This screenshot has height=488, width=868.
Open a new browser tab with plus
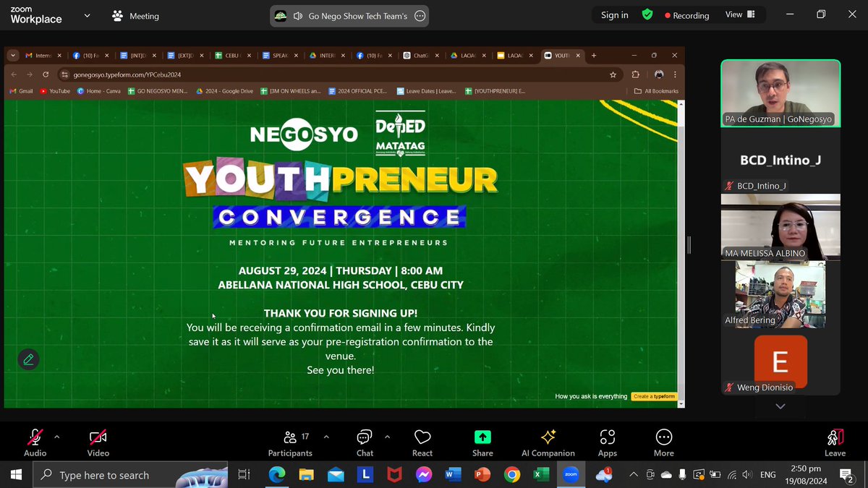[594, 55]
